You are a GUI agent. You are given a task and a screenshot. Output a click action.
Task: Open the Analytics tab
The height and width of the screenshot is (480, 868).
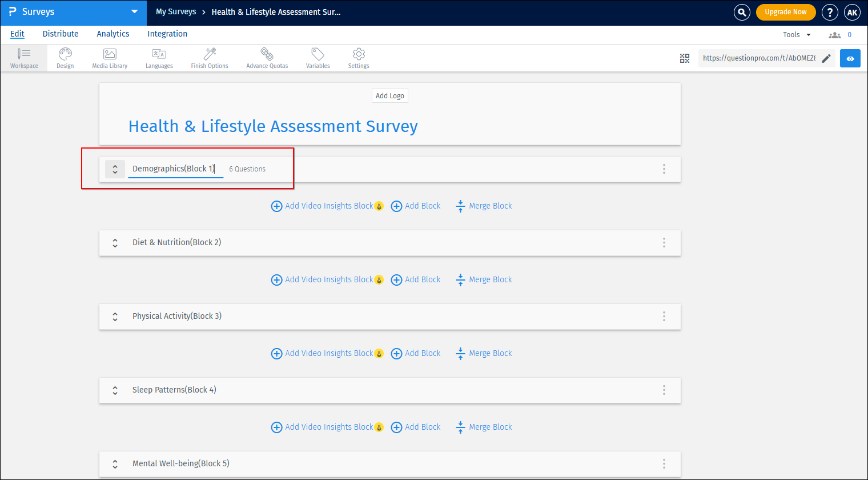(112, 34)
